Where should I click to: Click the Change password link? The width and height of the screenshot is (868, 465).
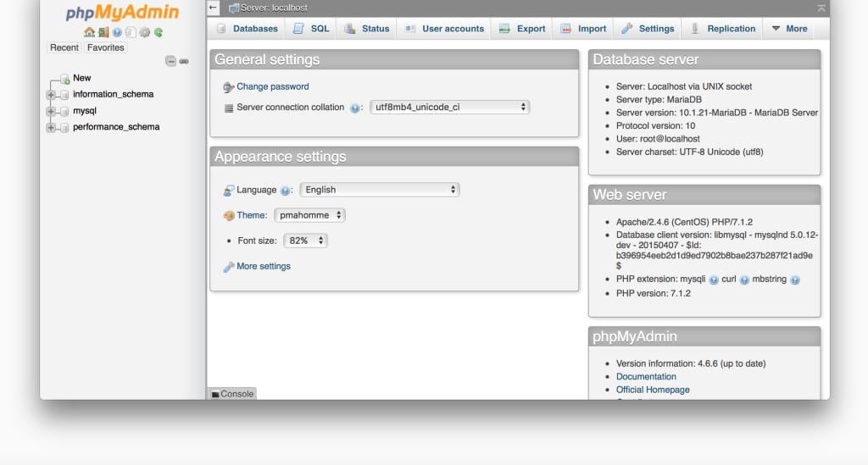[x=272, y=86]
